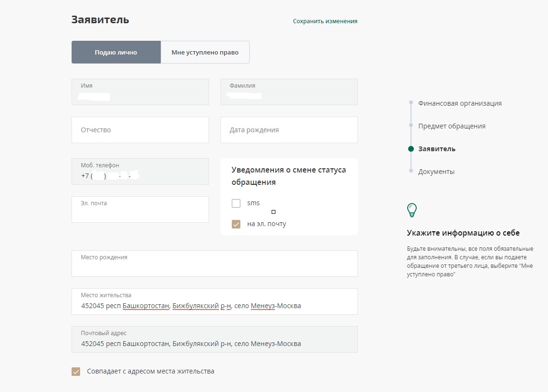Select the 'Подаю лично' tab

pos(116,52)
